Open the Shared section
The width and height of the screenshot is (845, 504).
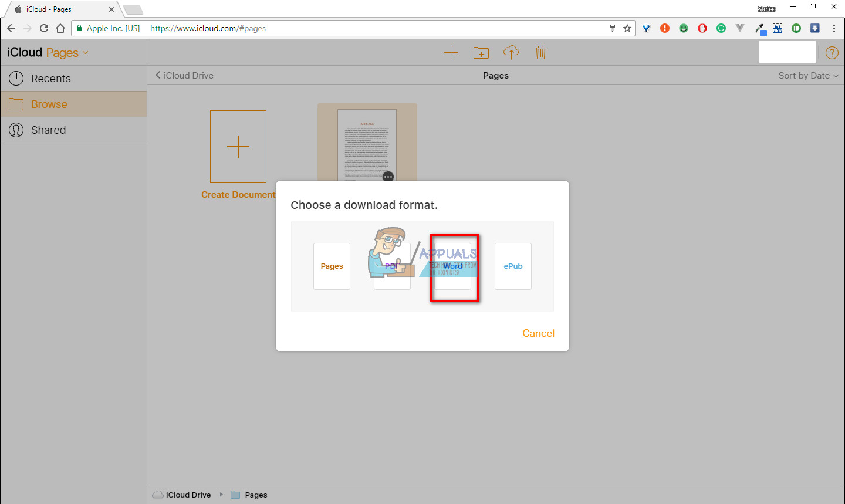pyautogui.click(x=73, y=130)
